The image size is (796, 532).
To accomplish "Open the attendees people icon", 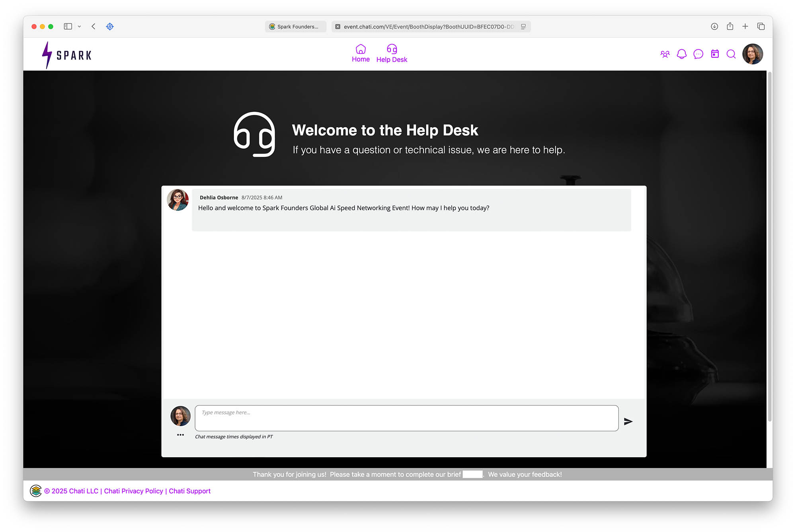I will pyautogui.click(x=665, y=54).
